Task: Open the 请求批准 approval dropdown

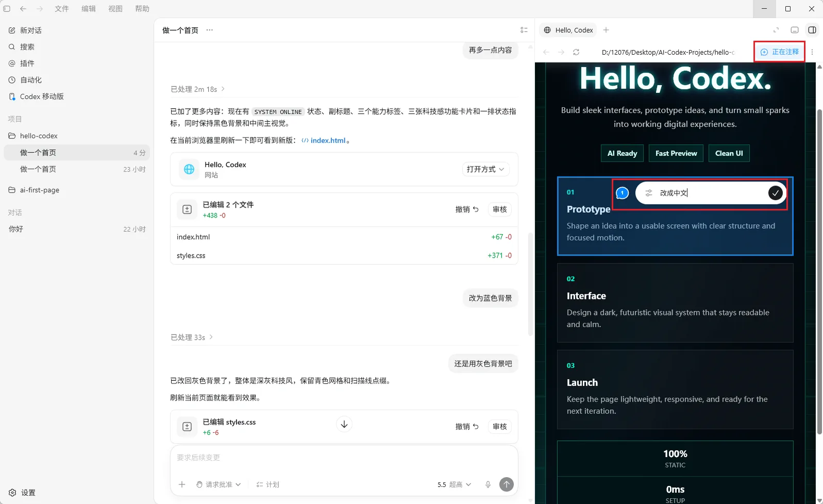Action: (x=219, y=484)
